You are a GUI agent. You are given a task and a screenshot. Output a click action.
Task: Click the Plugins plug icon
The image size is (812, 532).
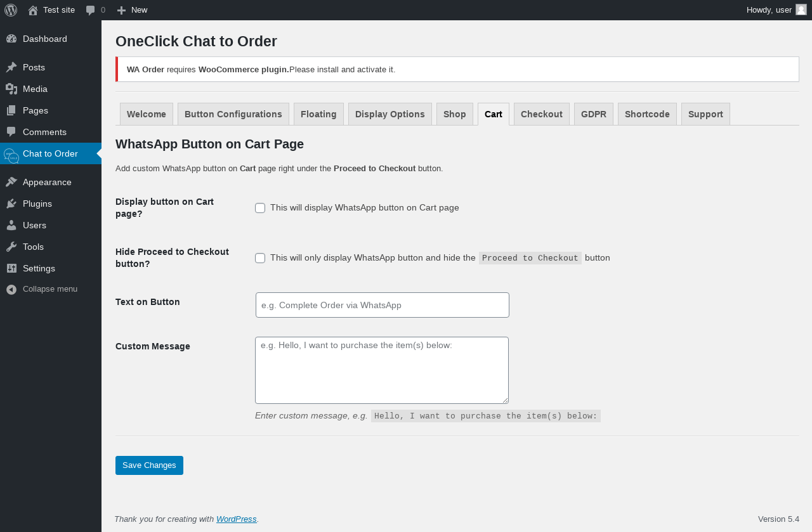11,204
